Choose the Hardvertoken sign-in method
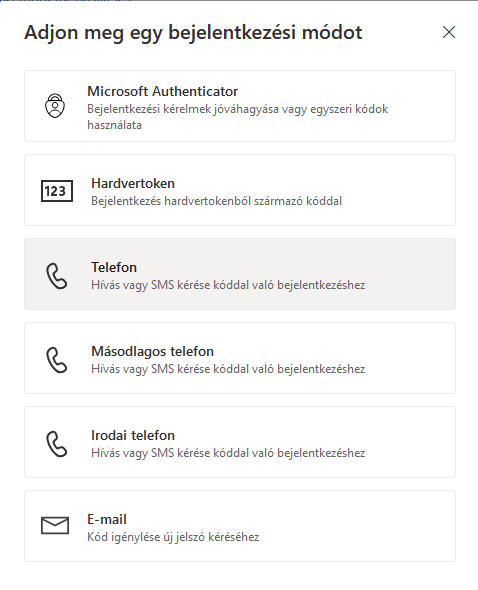478x590 pixels. (240, 190)
